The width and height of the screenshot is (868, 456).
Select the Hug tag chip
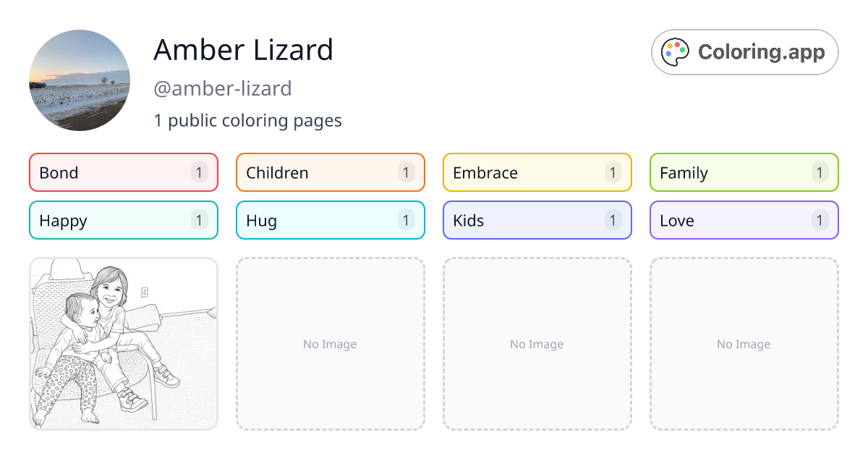[x=330, y=220]
